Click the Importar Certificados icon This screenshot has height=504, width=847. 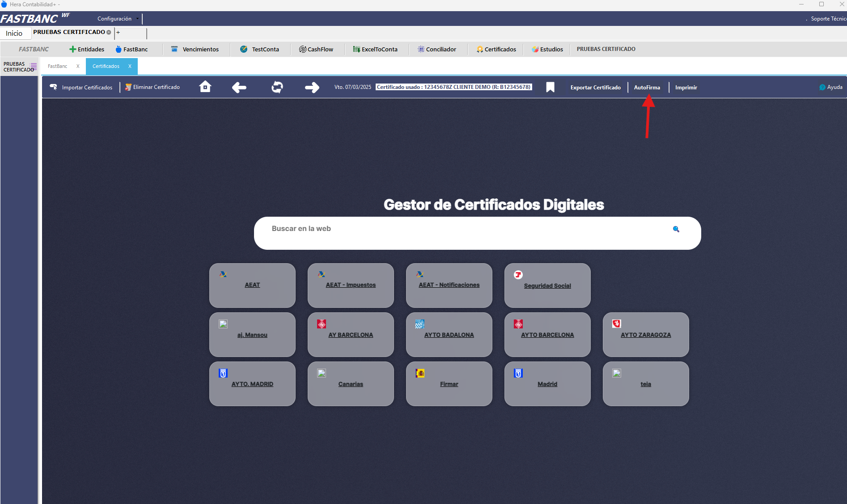54,87
